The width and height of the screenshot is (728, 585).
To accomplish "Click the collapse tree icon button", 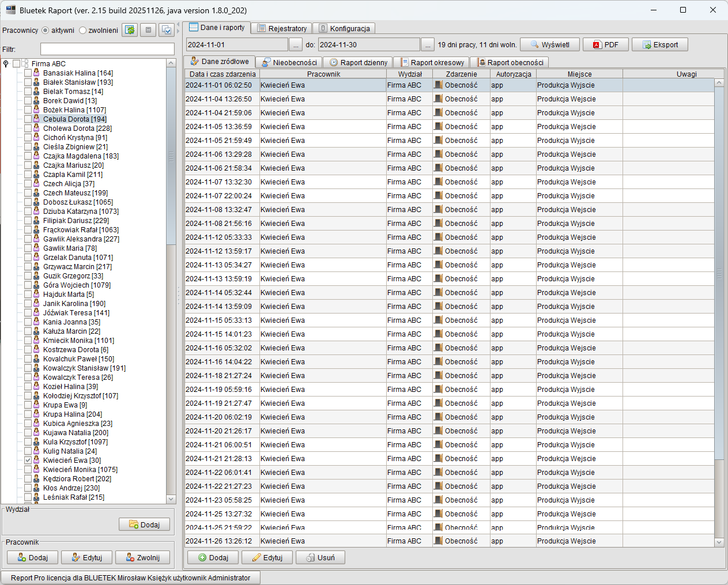I will tap(148, 30).
